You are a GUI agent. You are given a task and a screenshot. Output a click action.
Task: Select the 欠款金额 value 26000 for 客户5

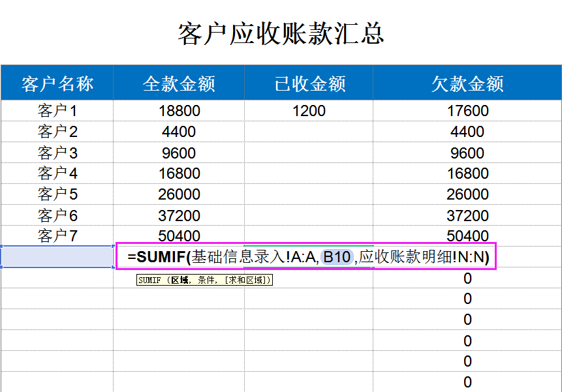[467, 194]
